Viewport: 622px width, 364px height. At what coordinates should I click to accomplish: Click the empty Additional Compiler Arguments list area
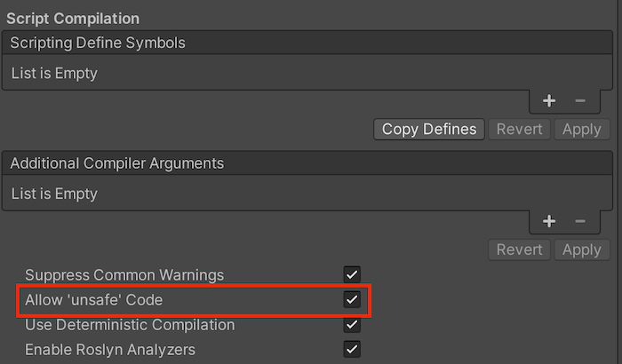(267, 194)
